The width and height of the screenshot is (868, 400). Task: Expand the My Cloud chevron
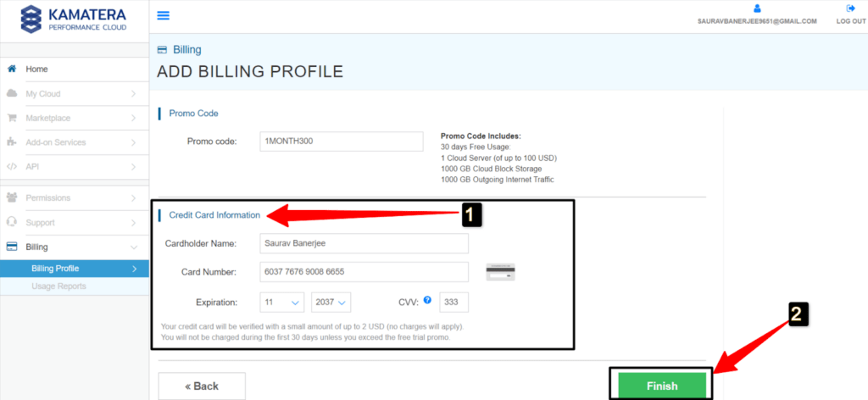pos(133,93)
